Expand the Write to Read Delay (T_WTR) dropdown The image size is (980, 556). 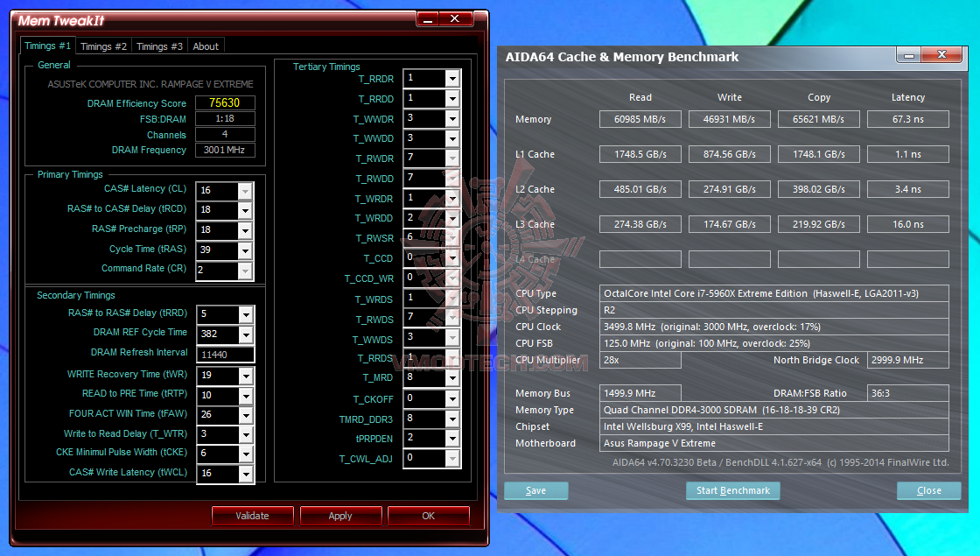click(246, 434)
